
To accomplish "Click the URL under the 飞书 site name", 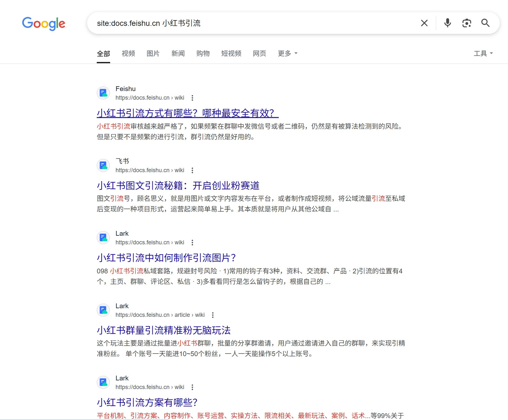I will [150, 170].
